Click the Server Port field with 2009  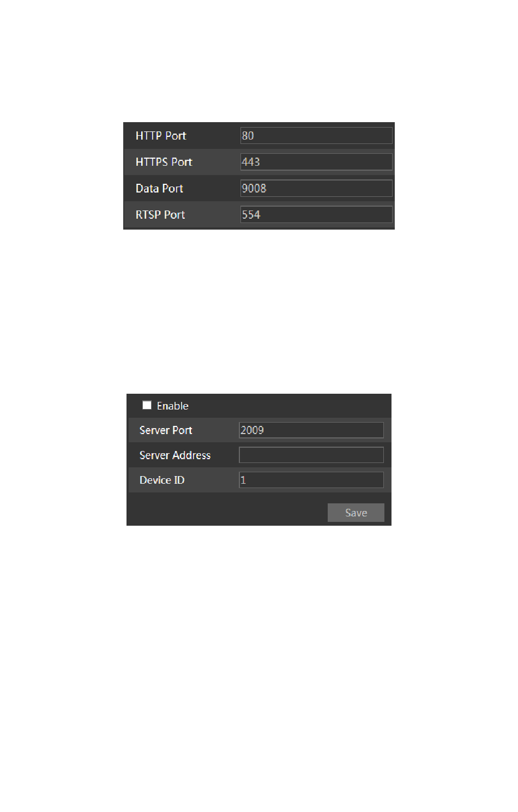click(311, 430)
